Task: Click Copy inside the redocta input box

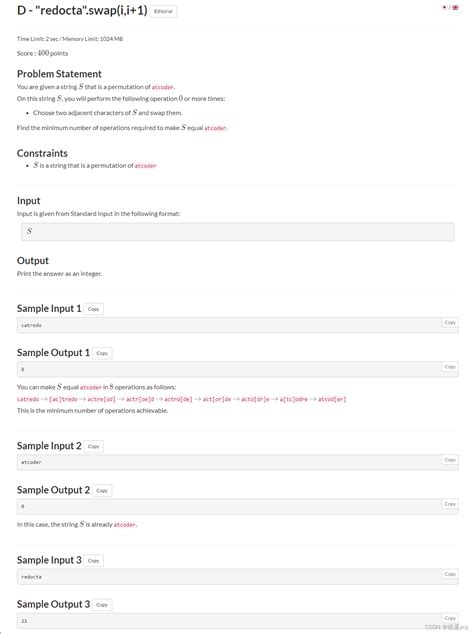Action: 450,574
